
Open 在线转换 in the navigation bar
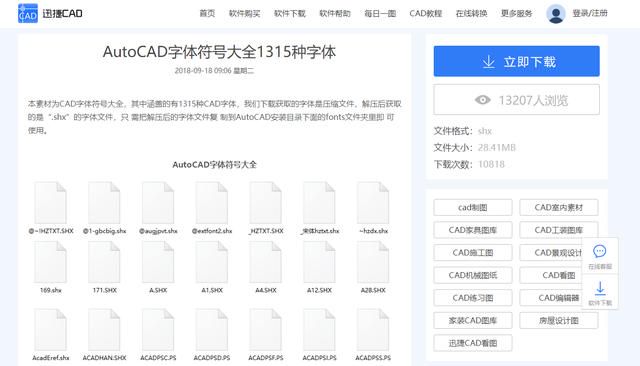[471, 13]
